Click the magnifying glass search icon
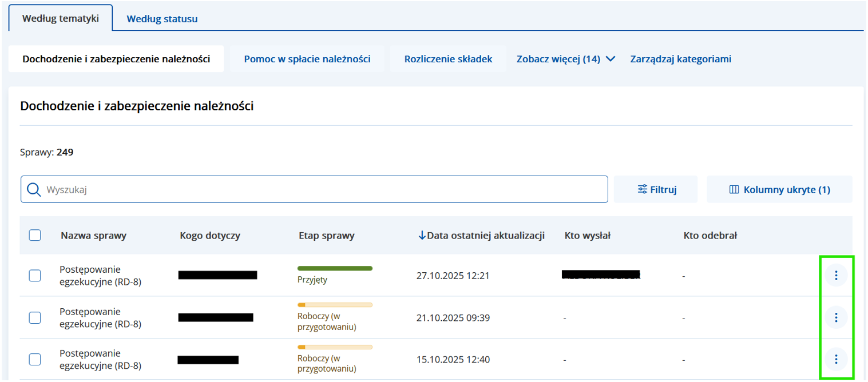Viewport: 868px width, 382px height. pyautogui.click(x=34, y=190)
